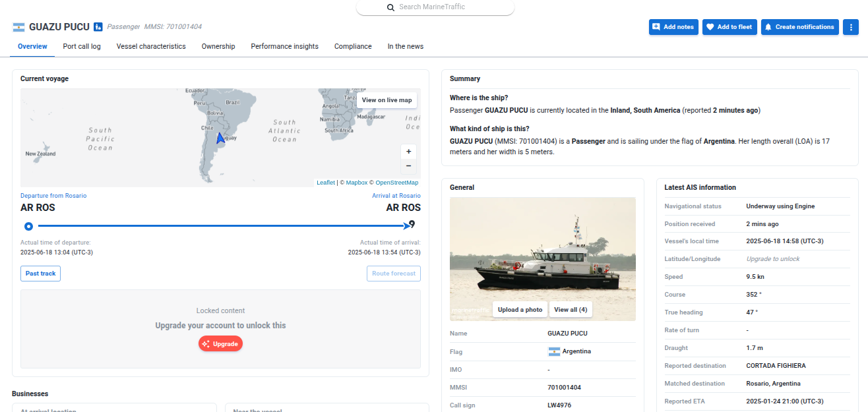Click the blue vessel type icon after the ship name
Screen dimensions: 868x412
(x=98, y=27)
